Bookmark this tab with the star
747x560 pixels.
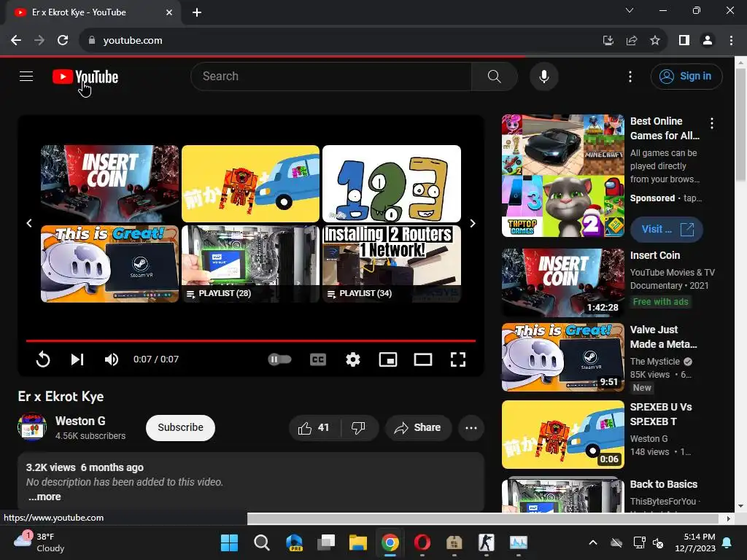[x=655, y=41]
